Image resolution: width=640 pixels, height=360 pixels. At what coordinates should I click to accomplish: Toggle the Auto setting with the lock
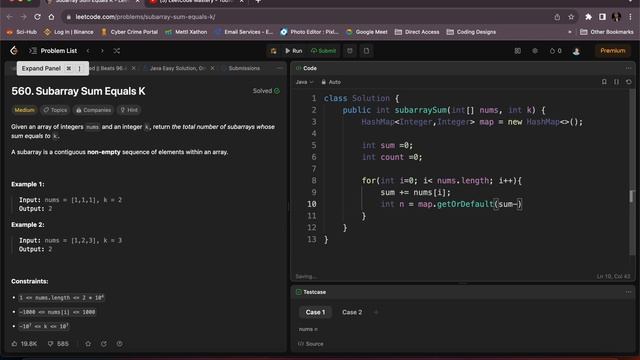[x=331, y=82]
